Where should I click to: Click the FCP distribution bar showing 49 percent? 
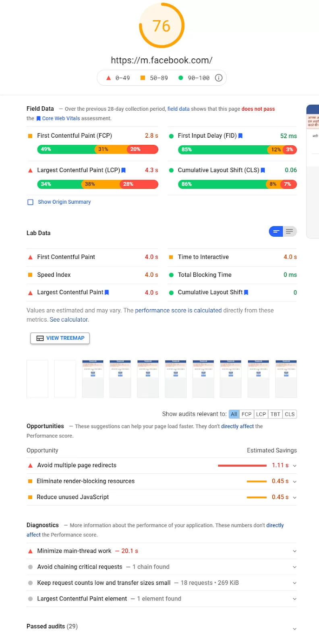point(52,149)
